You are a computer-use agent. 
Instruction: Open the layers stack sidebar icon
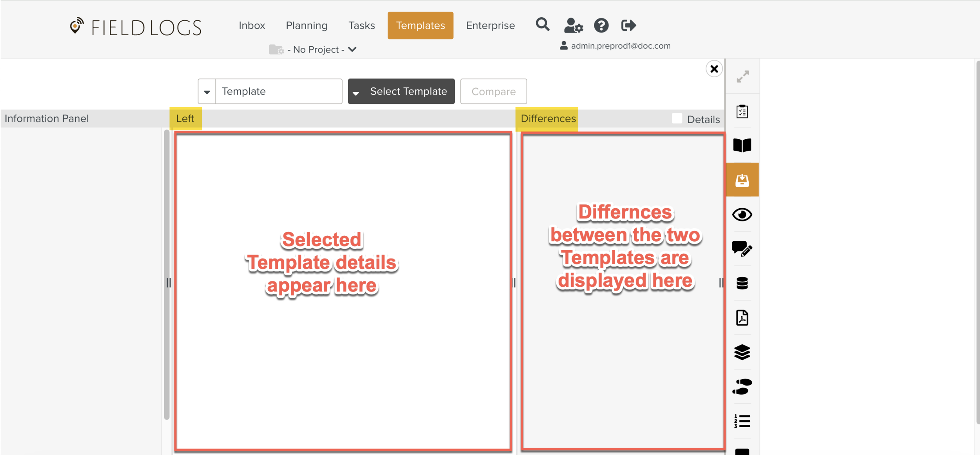(742, 352)
